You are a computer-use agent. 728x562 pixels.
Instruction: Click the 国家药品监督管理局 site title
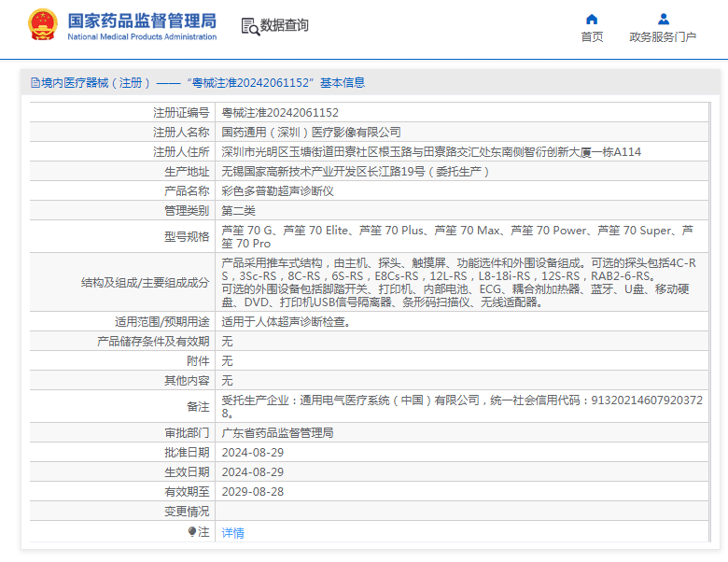click(142, 20)
